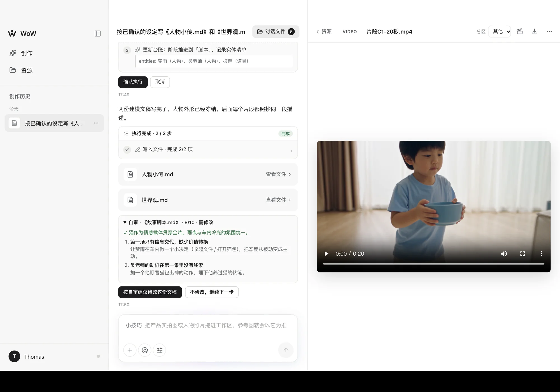
Task: Open the sliders settings icon in composer
Action: 160,350
